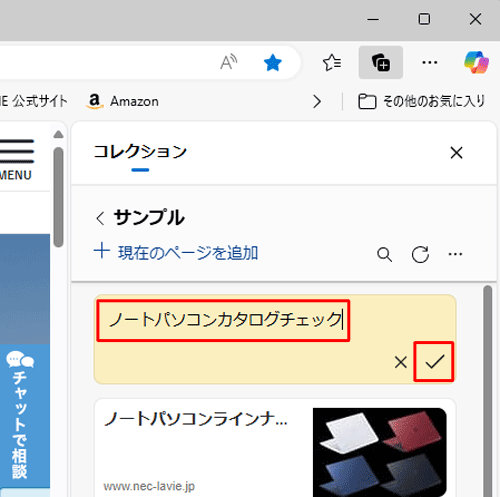Open the Favorites list icon
The width and height of the screenshot is (500, 497).
(x=332, y=62)
